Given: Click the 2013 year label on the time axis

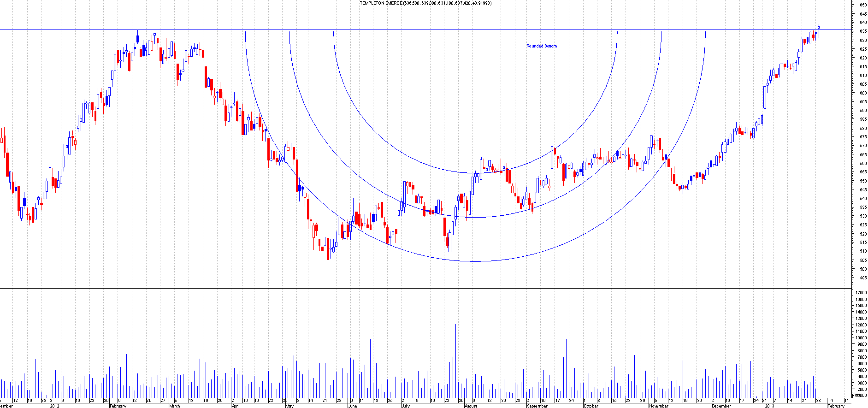Looking at the screenshot, I should point(769,406).
